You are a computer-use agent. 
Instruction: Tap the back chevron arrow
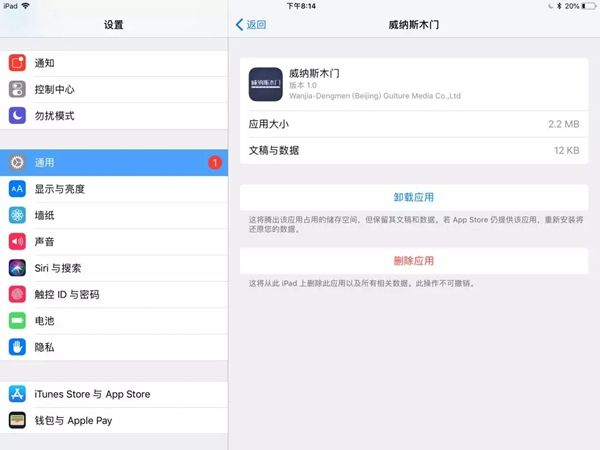click(240, 25)
